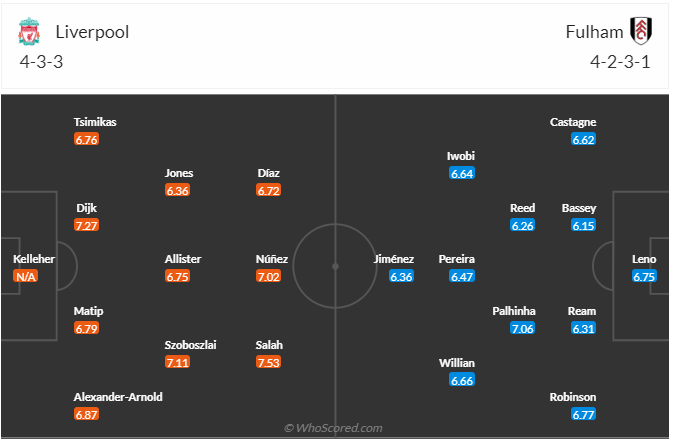Screen dimensions: 673x439
Task: Click player name Núñez
Action: point(272,259)
